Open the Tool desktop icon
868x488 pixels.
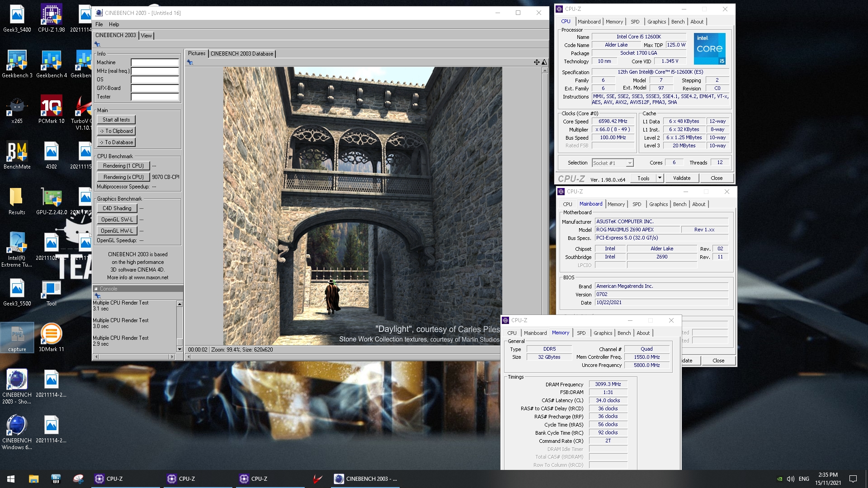tap(52, 292)
